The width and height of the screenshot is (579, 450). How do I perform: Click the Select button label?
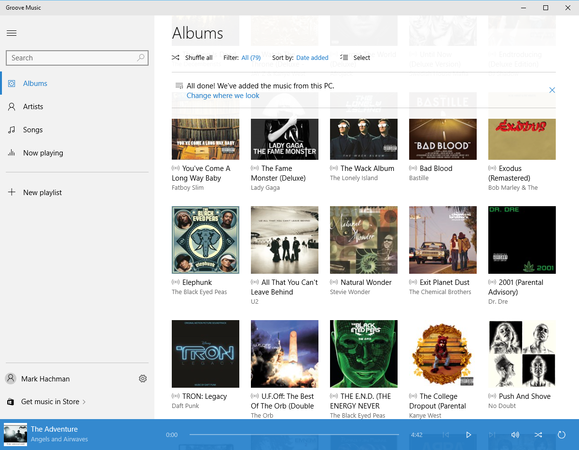pyautogui.click(x=362, y=58)
